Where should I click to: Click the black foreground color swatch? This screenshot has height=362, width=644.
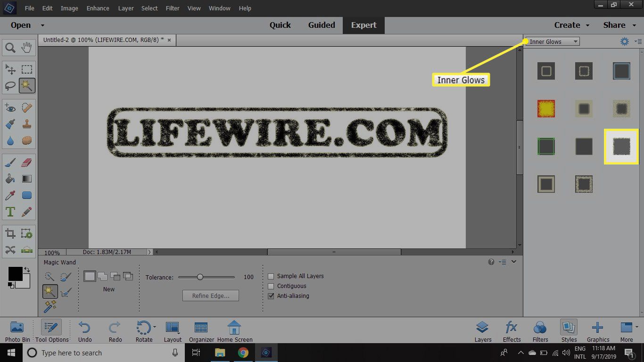point(15,274)
